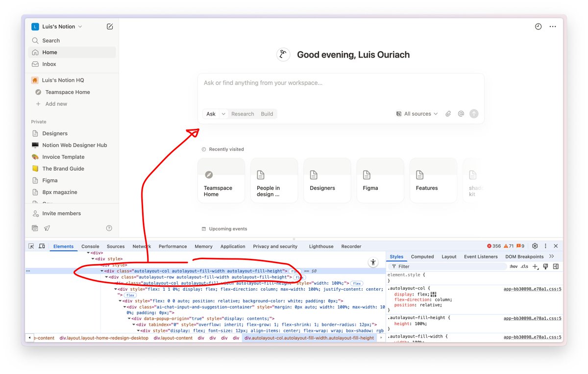Click the paintbrush rendering icon in Styles toolbar
588x374 pixels.
pos(545,266)
